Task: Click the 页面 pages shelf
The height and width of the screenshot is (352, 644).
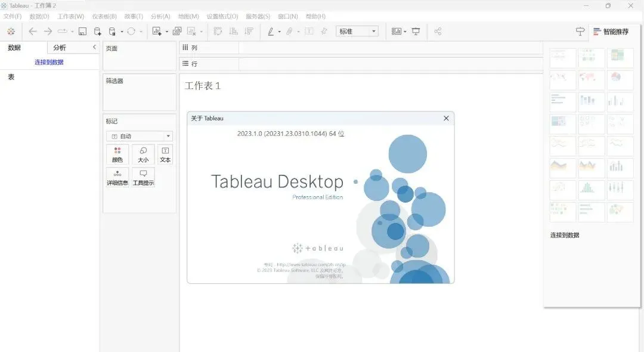Action: pyautogui.click(x=139, y=56)
